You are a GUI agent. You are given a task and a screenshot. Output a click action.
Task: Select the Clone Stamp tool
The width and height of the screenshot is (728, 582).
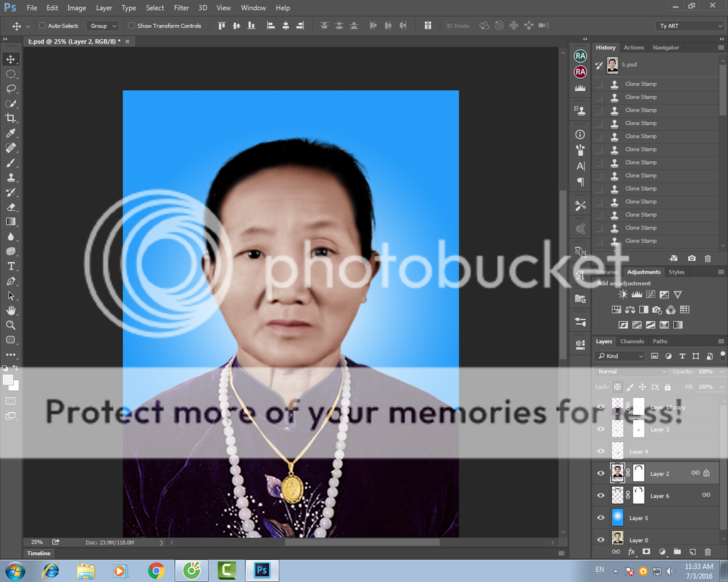11,178
